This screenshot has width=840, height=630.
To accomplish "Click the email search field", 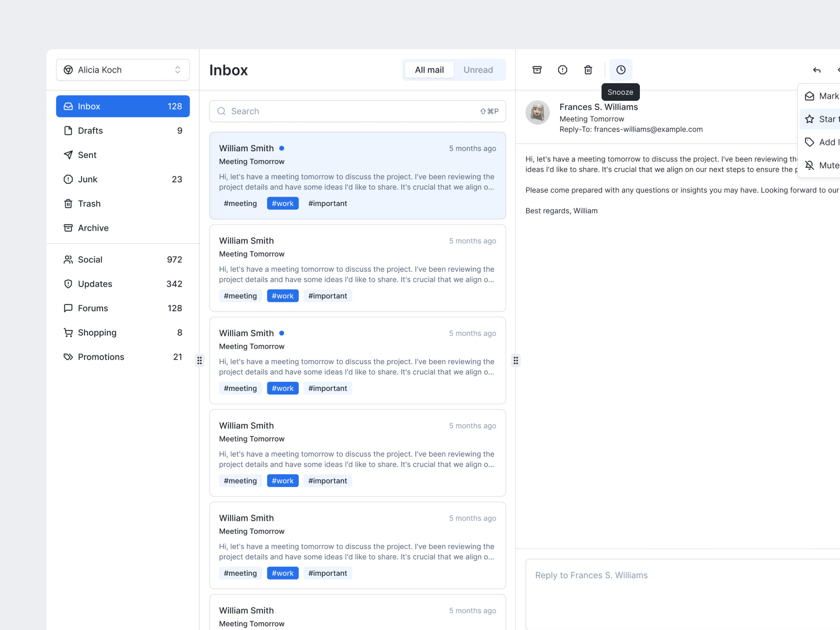I will point(357,111).
